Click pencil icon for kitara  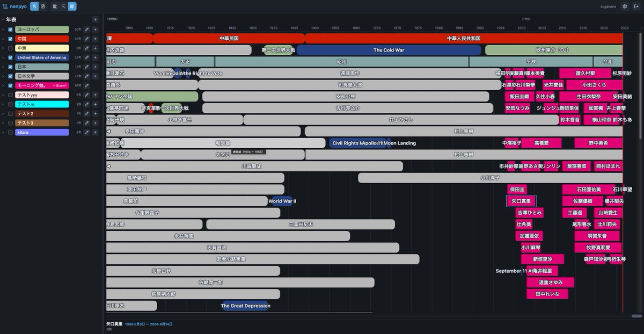pos(87,132)
